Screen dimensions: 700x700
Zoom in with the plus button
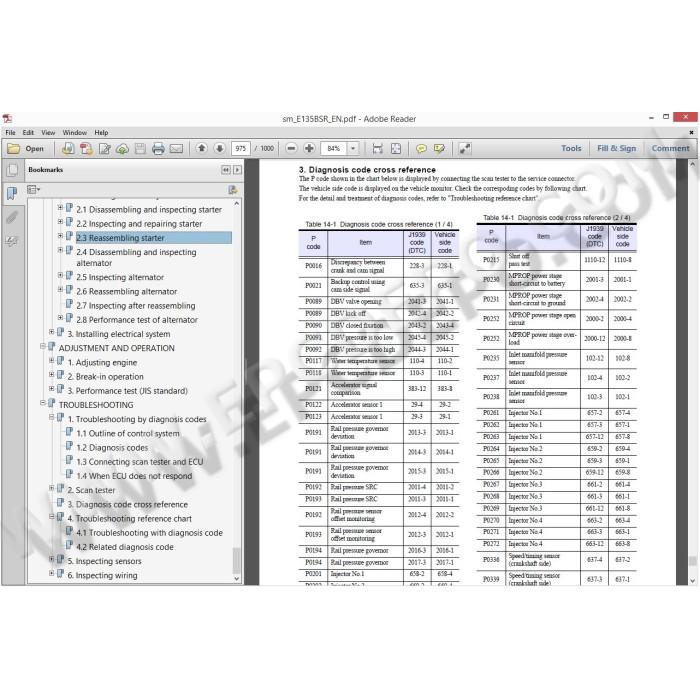(309, 148)
